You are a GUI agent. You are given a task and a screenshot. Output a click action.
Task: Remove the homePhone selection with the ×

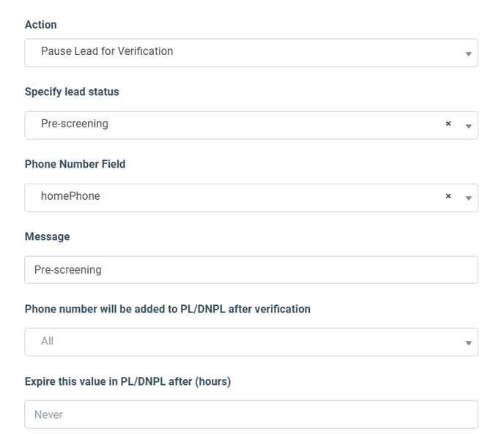(448, 197)
